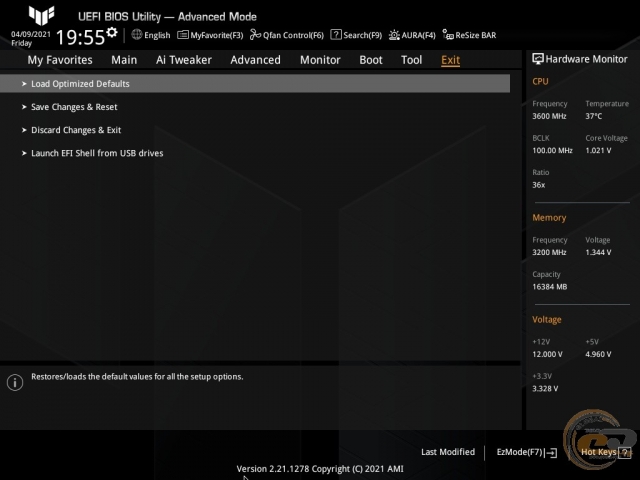
Task: Click the info icon in help area
Action: point(15,382)
